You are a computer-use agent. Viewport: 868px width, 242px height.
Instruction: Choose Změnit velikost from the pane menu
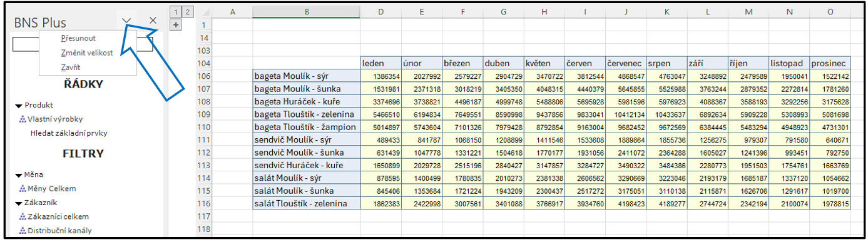tap(87, 53)
